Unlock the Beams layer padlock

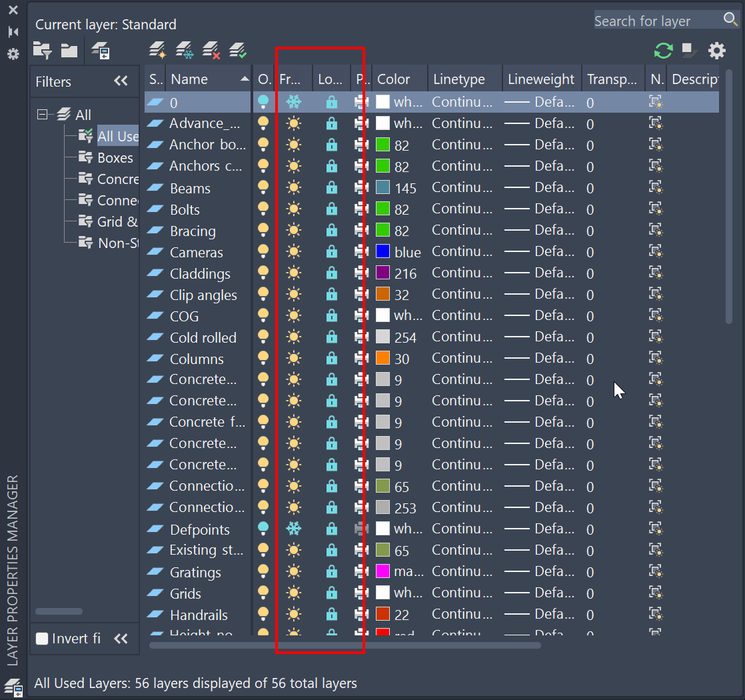coord(331,187)
